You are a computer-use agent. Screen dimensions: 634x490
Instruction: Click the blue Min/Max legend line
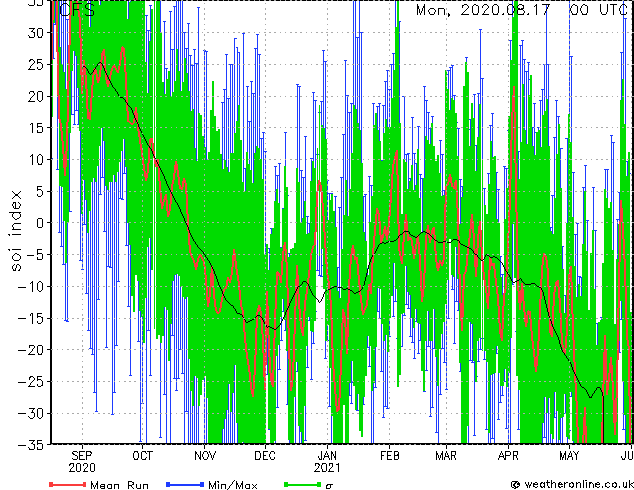(185, 484)
